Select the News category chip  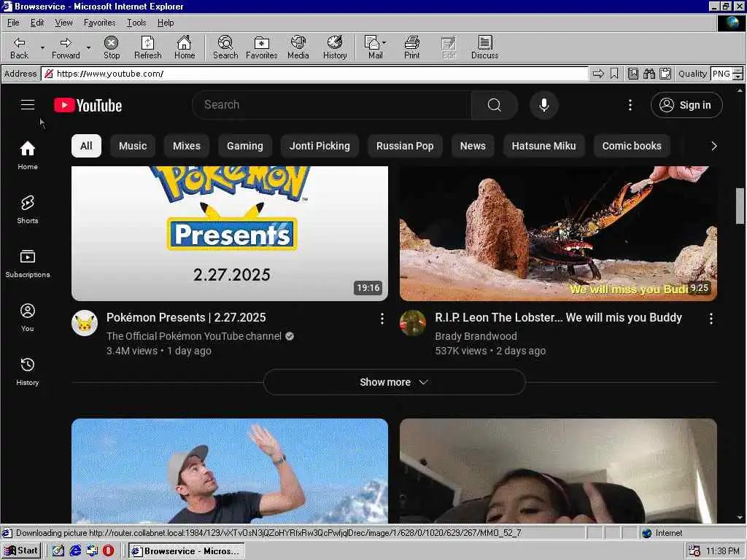(x=473, y=146)
